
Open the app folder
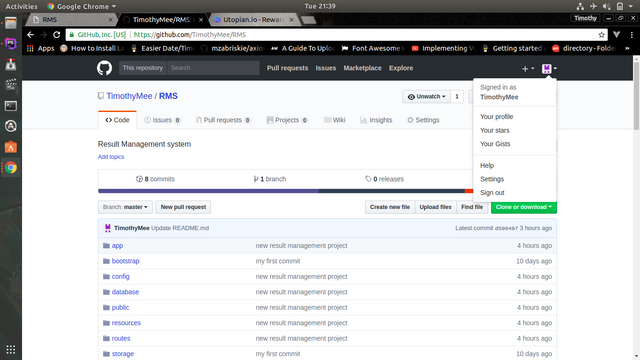pos(117,245)
